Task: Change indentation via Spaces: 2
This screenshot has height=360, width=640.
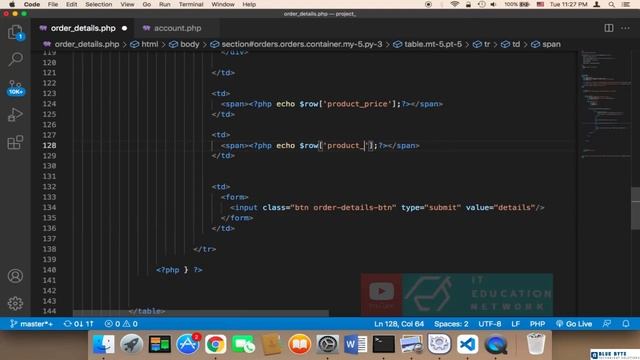Action: pyautogui.click(x=451, y=324)
